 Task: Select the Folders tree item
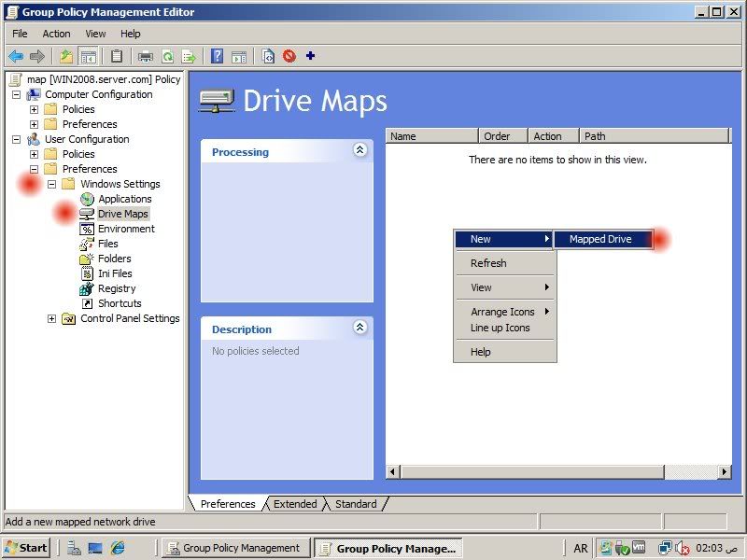coord(114,259)
